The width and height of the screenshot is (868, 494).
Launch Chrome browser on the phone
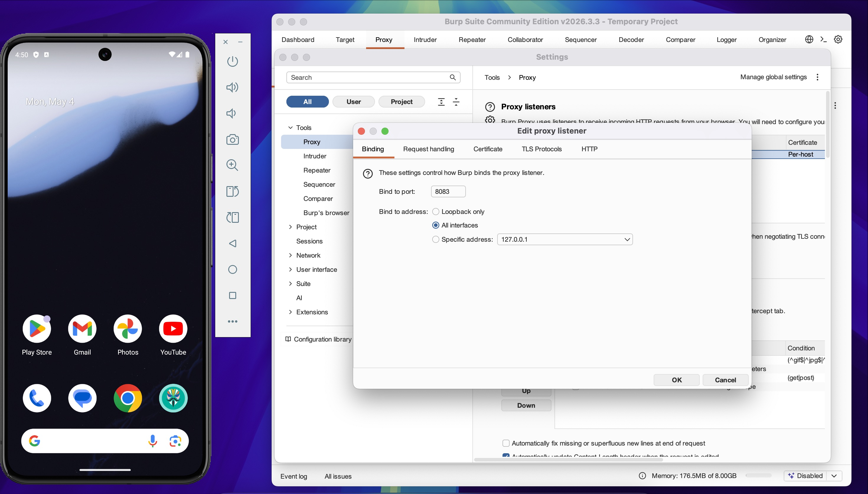click(128, 398)
